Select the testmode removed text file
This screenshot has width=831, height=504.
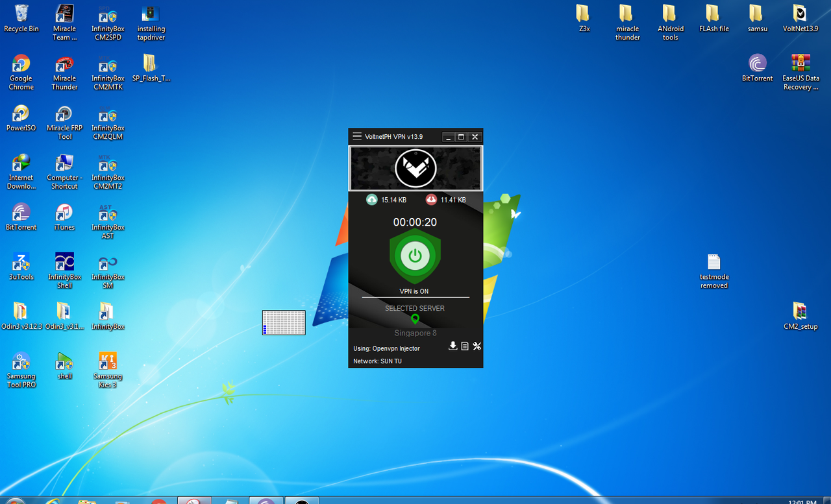click(x=713, y=270)
